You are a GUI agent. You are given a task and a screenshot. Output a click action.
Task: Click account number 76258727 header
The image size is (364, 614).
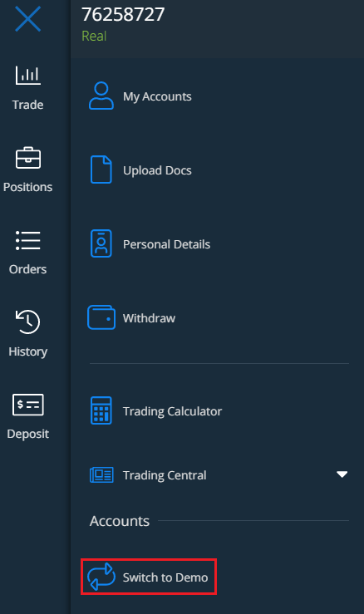pos(123,15)
